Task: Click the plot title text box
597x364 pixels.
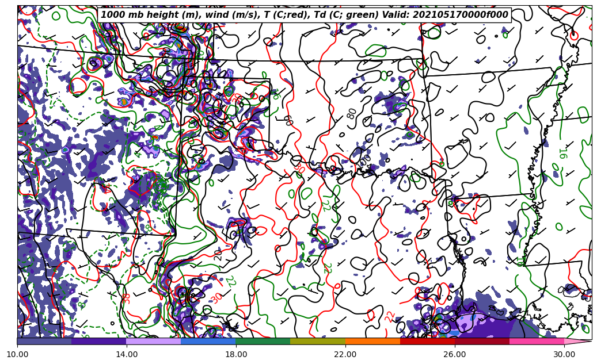Action: click(x=304, y=15)
